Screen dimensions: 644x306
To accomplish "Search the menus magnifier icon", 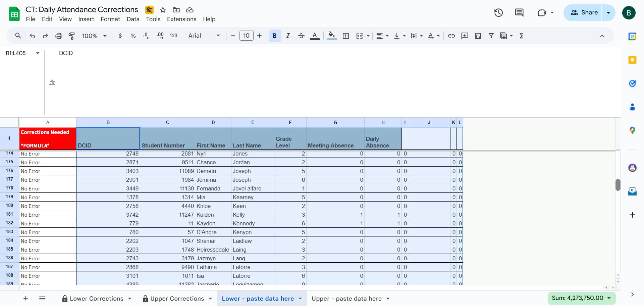I will click(18, 36).
